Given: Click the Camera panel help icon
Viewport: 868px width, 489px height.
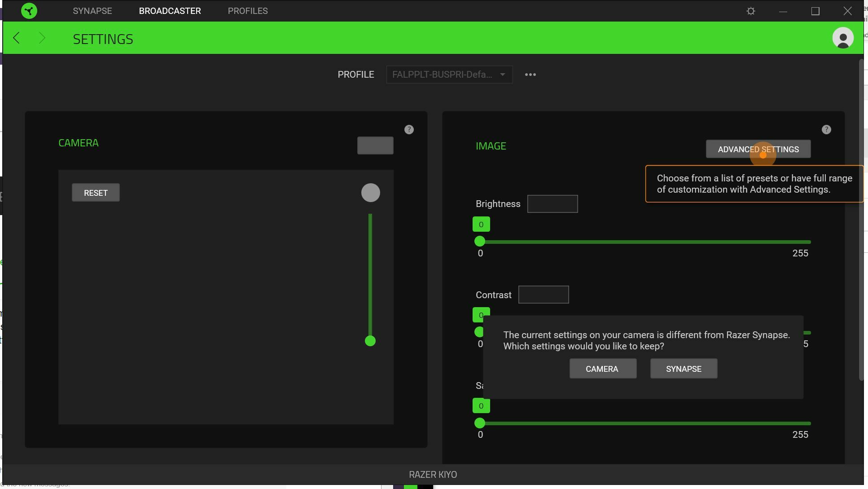Looking at the screenshot, I should [409, 130].
